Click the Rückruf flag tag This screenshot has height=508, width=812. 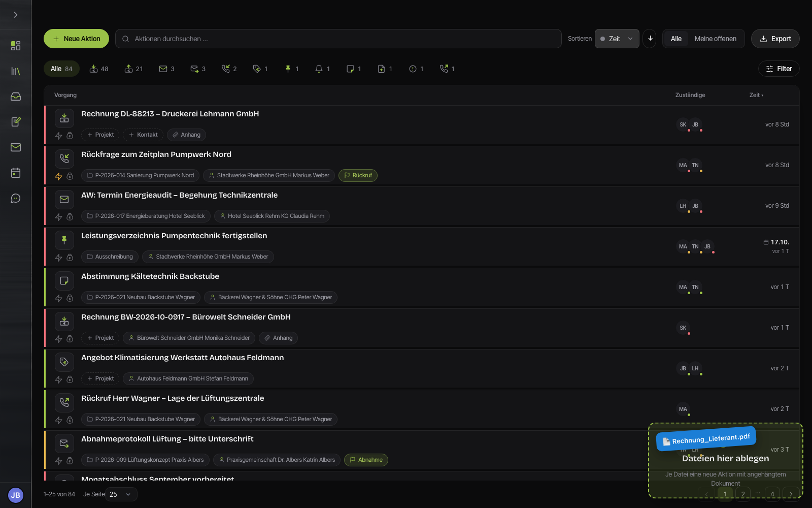coord(358,175)
